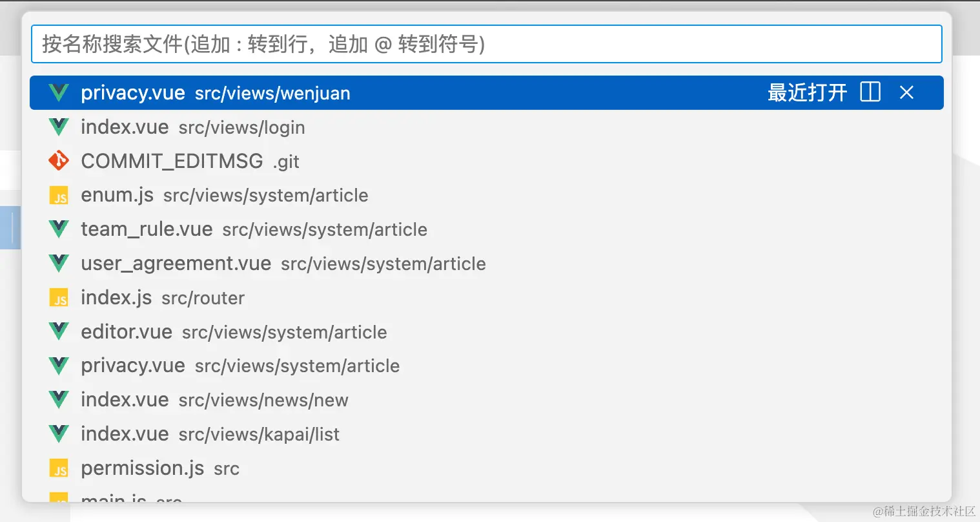Select index.vue in src/views/login
The width and height of the screenshot is (980, 522).
486,127
